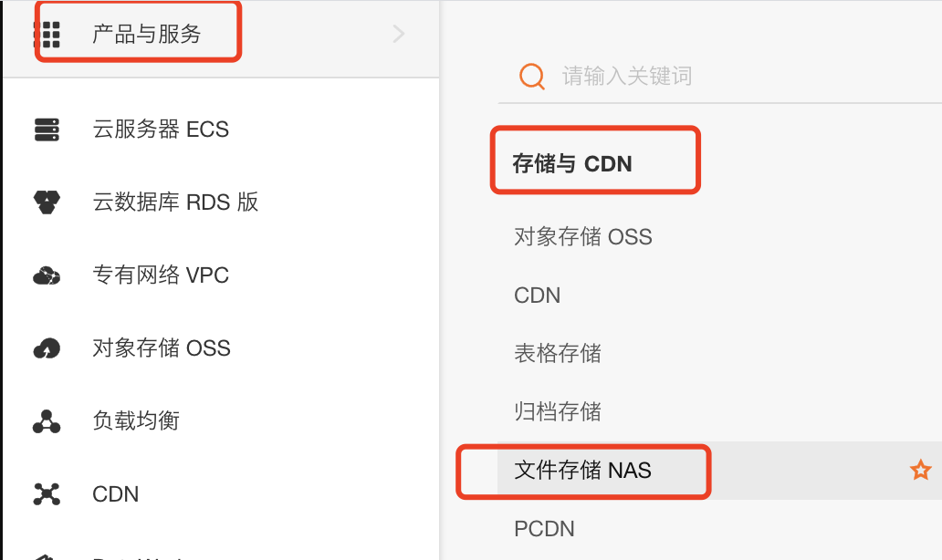Expand 产品与服务 with the chevron arrow
This screenshot has width=942, height=560.
pos(398,35)
